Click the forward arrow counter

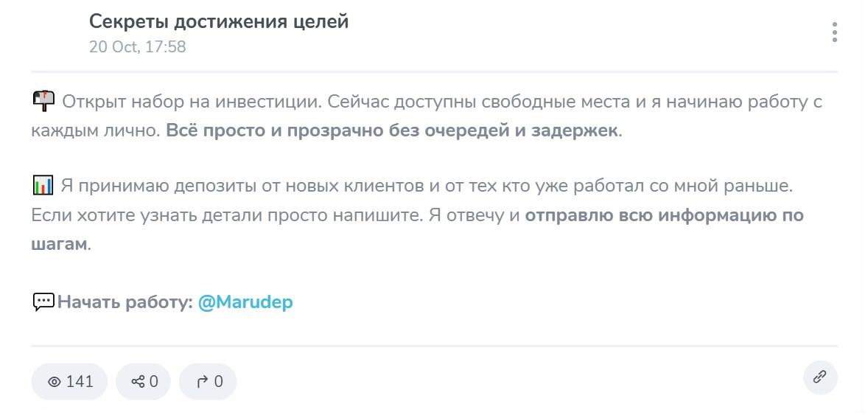[x=208, y=382]
